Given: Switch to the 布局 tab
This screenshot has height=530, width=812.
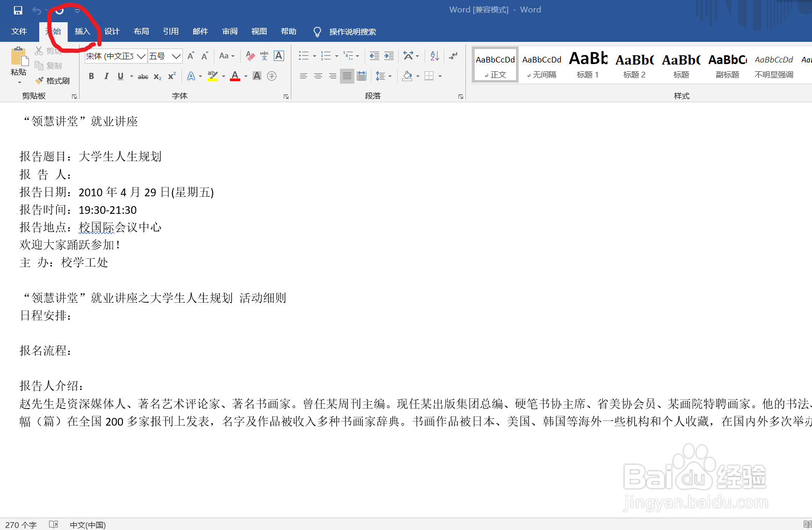Looking at the screenshot, I should 141,32.
